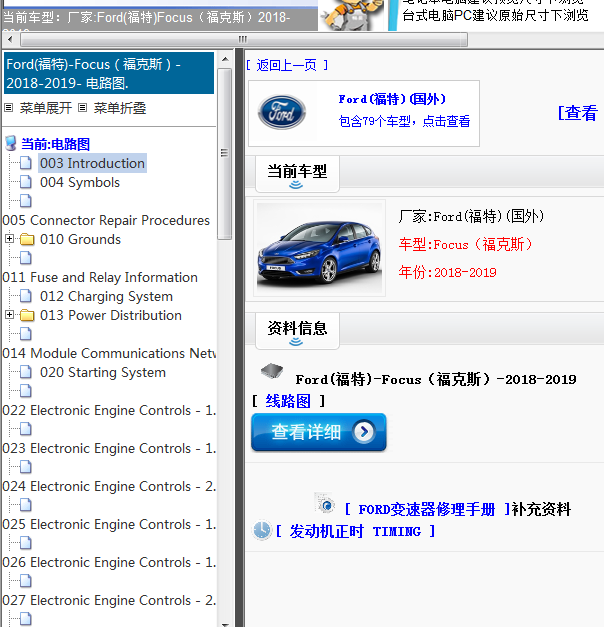This screenshot has height=627, width=604.
Task: Click 包含79个车型，点击查看 link
Action: (404, 121)
